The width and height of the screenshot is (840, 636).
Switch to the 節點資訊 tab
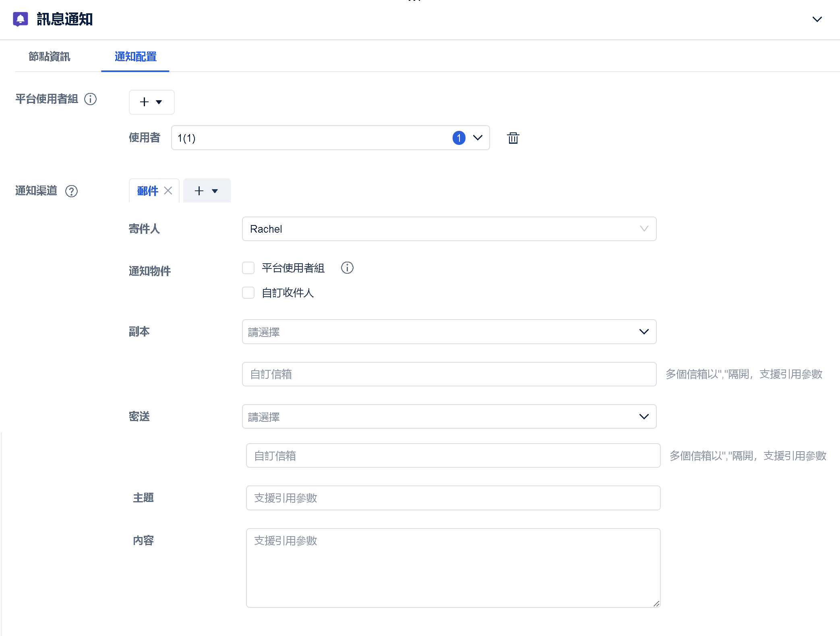coord(50,57)
